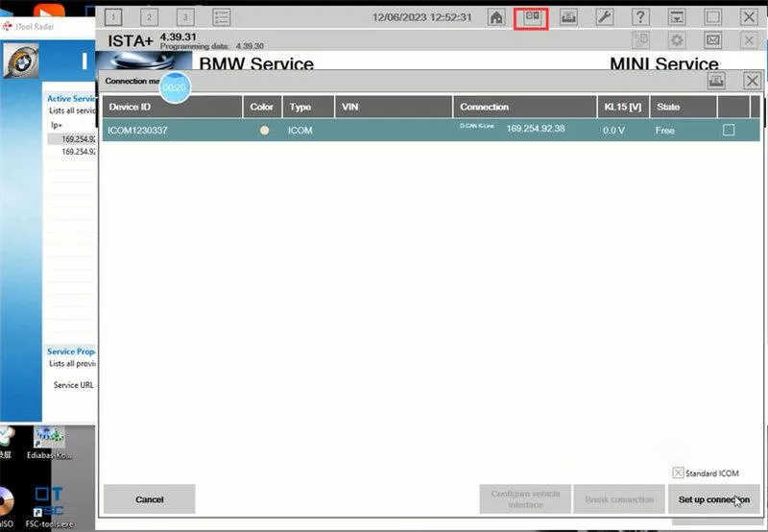Sort by the VIN column header
The image size is (768, 532).
point(394,107)
